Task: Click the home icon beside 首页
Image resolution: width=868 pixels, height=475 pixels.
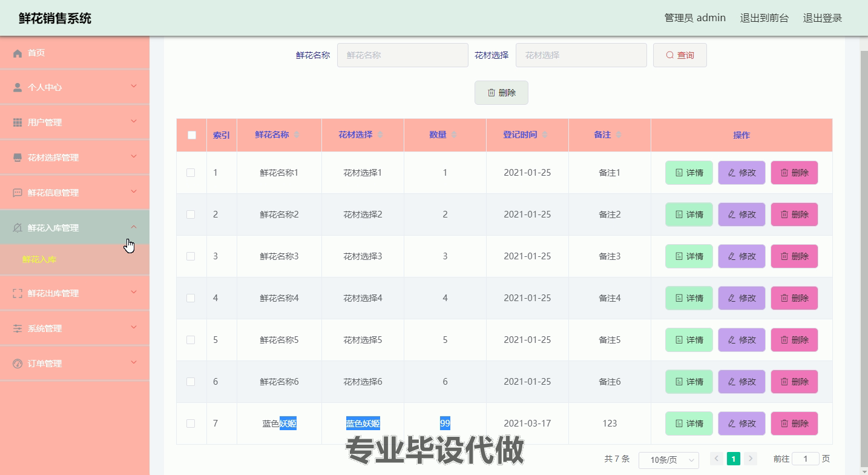Action: [18, 53]
